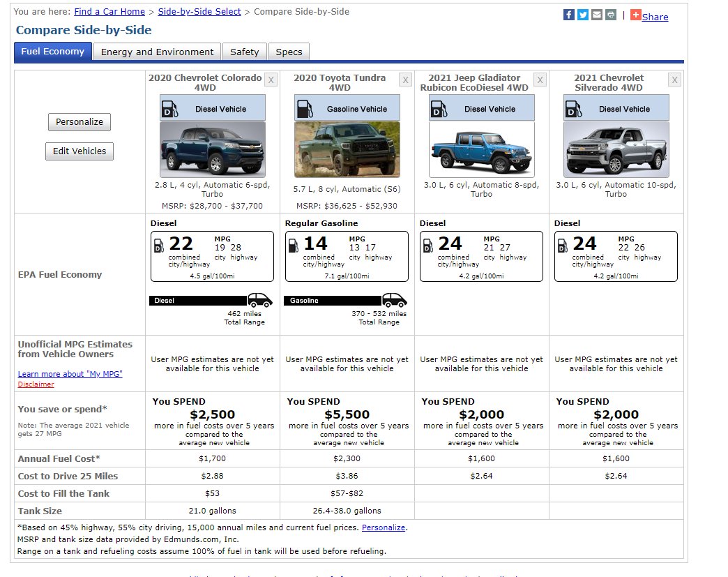728x577 pixels.
Task: Open the Specs tab
Action: tap(289, 52)
